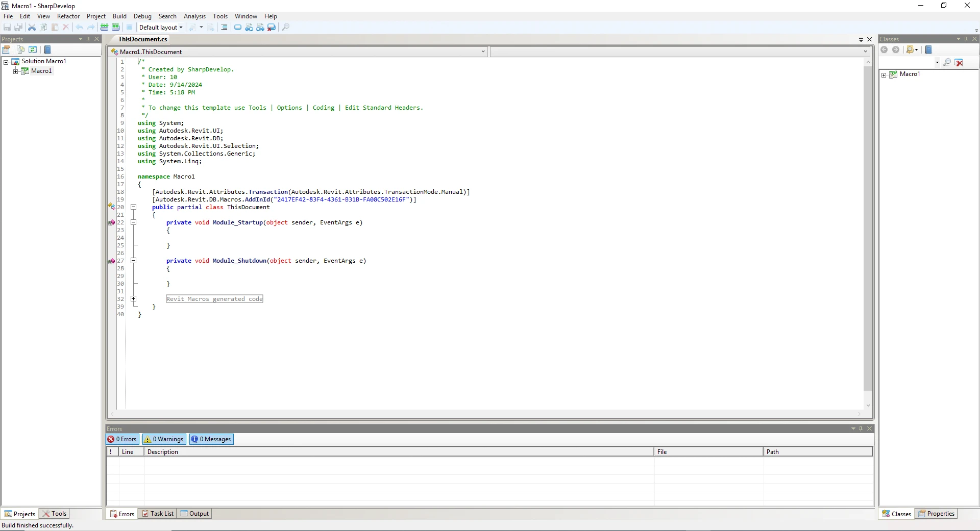Click the magnifier search icon in Classes panel
980x531 pixels.
tap(947, 62)
